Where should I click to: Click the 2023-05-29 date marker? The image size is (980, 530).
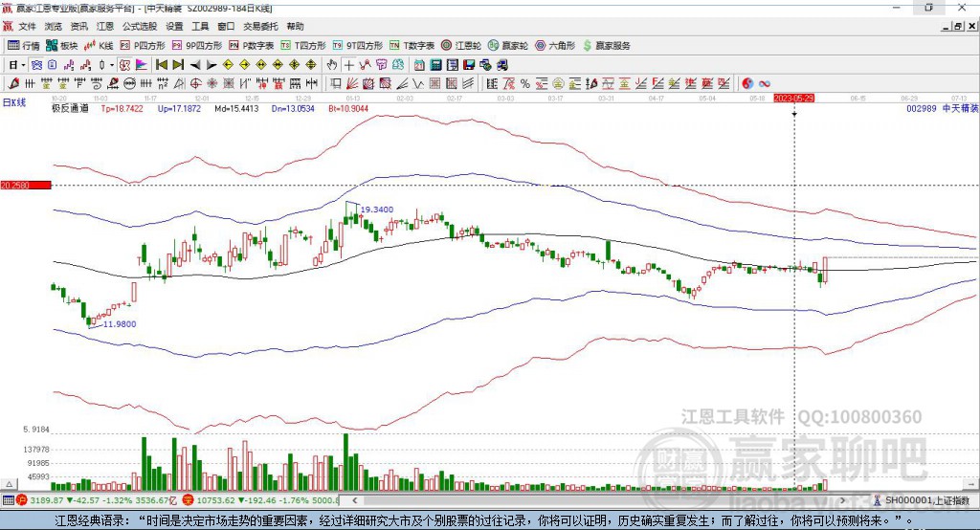[793, 99]
